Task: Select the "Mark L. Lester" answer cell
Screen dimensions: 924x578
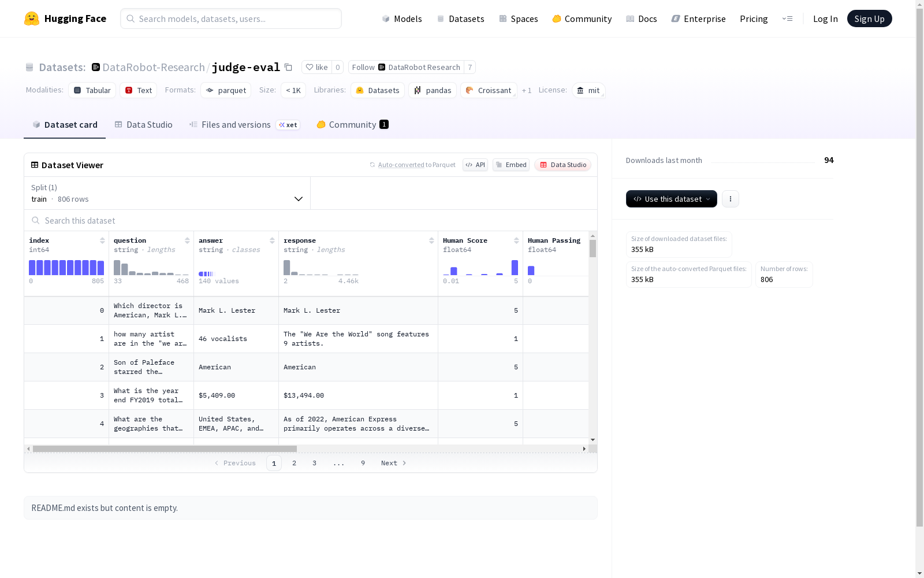Action: pyautogui.click(x=236, y=311)
